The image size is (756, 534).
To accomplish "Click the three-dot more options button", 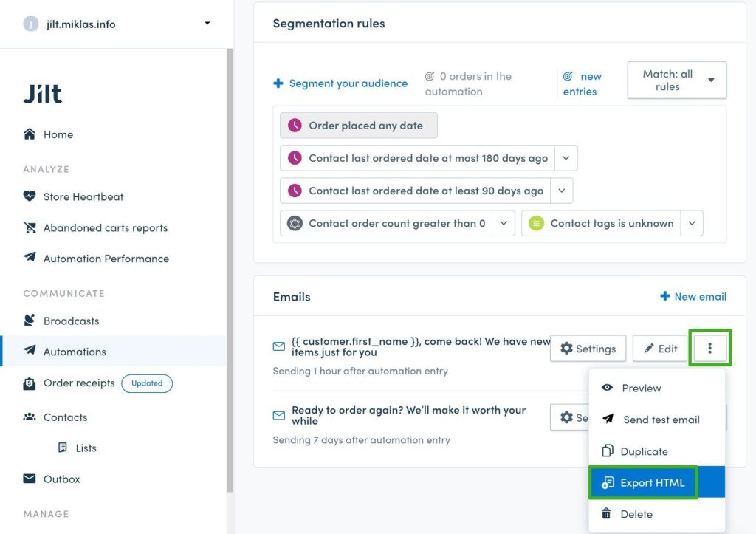I will coord(709,349).
